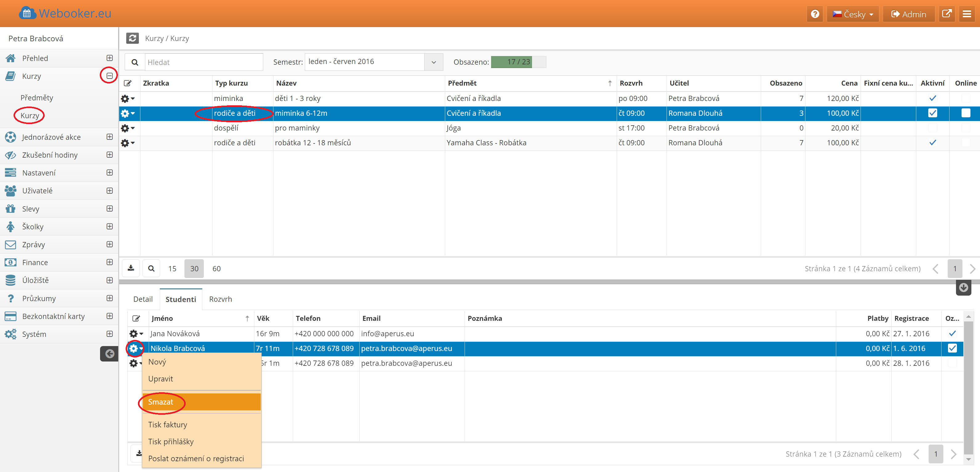This screenshot has height=472, width=980.
Task: Open the Semestr dropdown
Action: pyautogui.click(x=433, y=62)
